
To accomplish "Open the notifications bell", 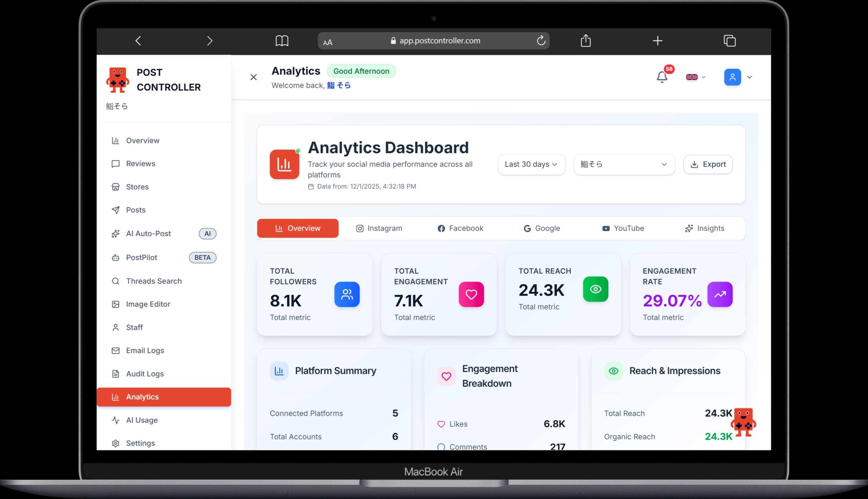I will click(x=661, y=77).
